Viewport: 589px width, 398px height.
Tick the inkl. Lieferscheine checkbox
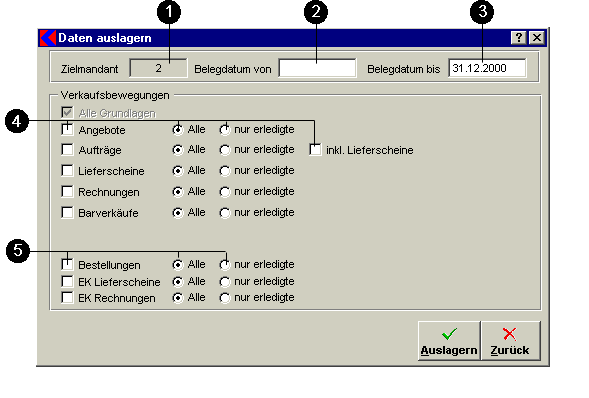(316, 150)
